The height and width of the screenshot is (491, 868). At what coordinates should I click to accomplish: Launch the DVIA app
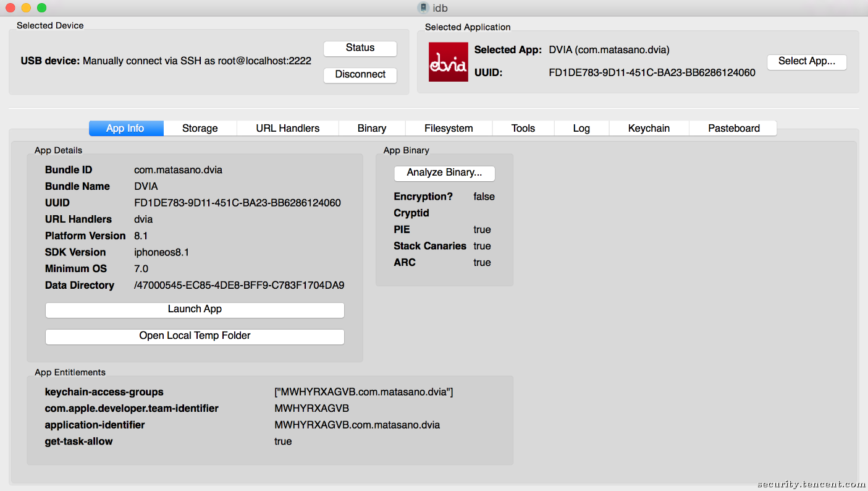coord(195,310)
